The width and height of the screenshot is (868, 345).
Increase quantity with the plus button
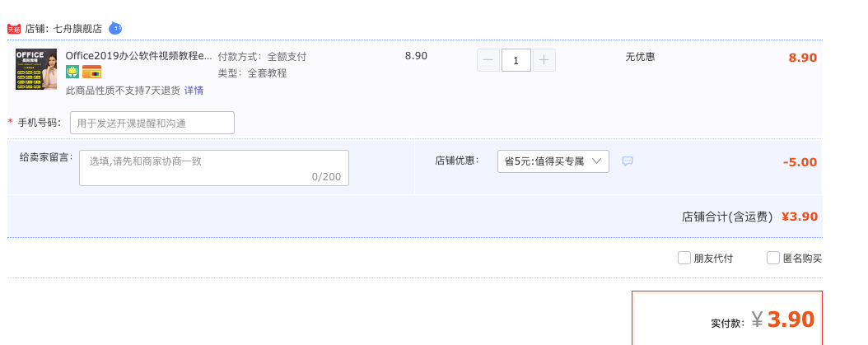[x=544, y=60]
